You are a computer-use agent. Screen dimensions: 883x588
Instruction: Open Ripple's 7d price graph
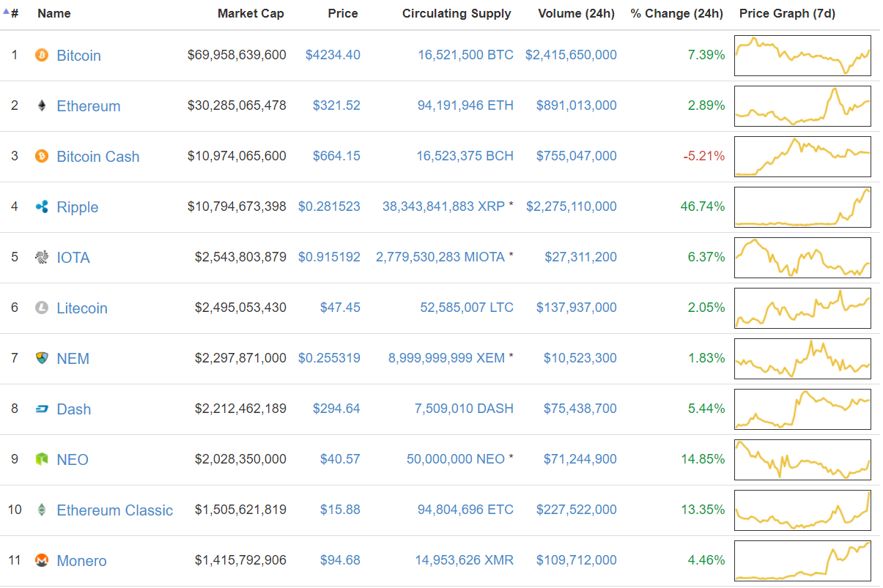tap(802, 206)
